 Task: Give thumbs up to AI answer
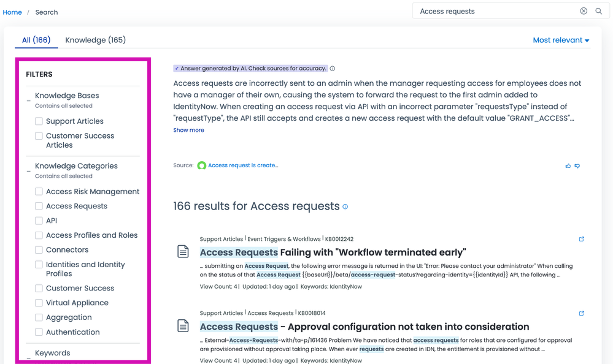pos(568,165)
